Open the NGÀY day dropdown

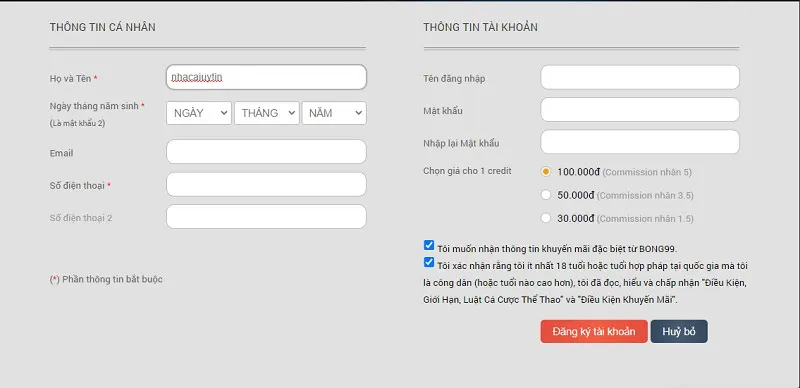click(x=199, y=113)
